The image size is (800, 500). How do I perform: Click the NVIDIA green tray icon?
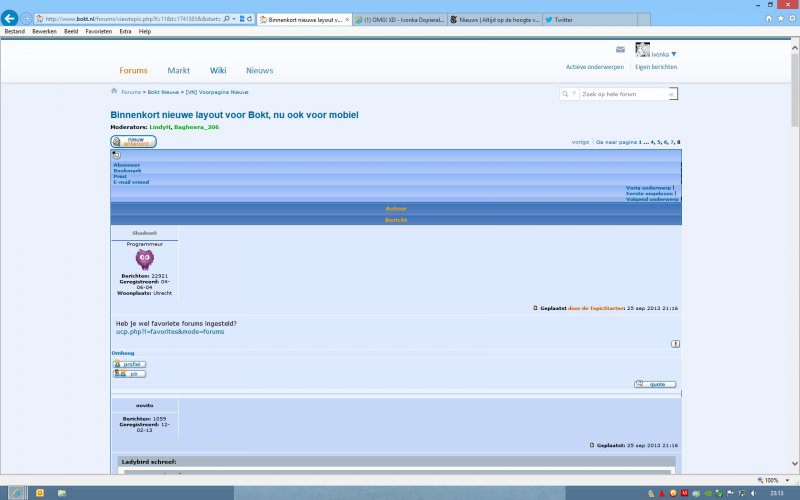tap(708, 493)
